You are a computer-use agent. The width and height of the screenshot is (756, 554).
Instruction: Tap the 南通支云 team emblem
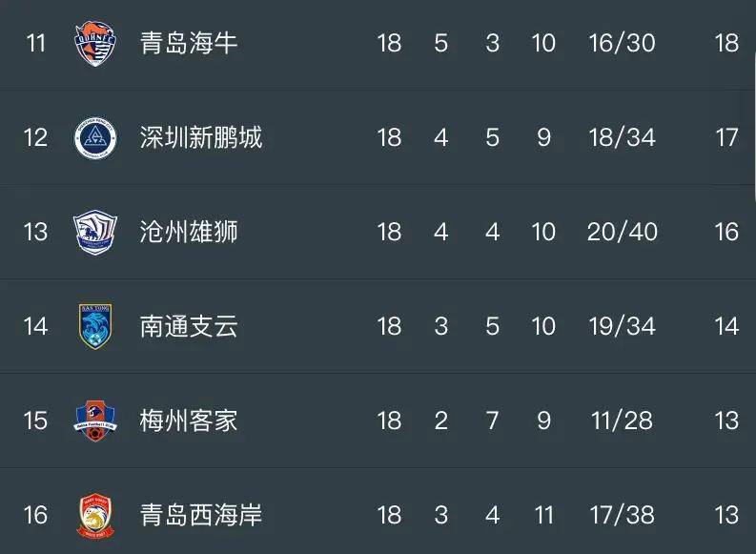(x=95, y=326)
